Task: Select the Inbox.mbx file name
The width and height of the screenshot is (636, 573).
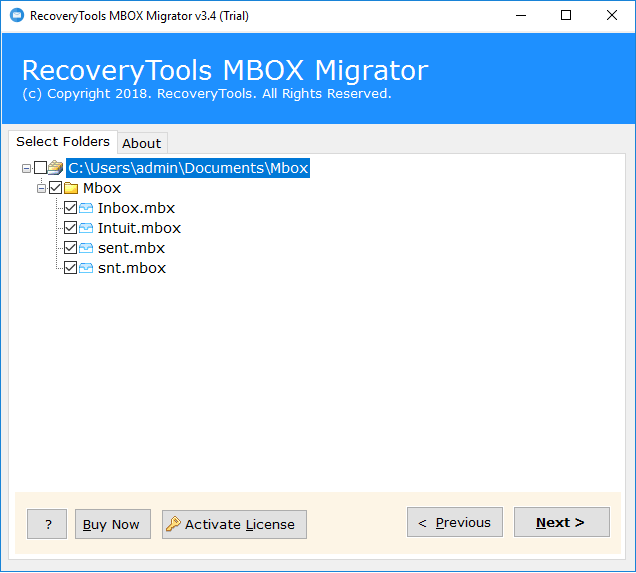Action: tap(136, 208)
